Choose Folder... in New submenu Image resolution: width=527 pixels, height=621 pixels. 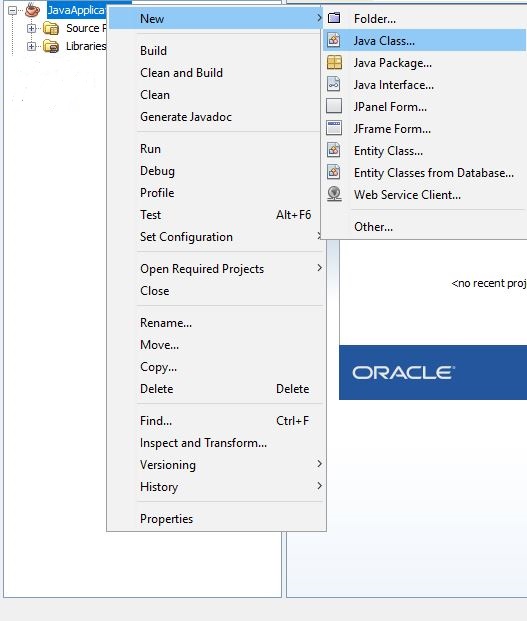pyautogui.click(x=425, y=19)
